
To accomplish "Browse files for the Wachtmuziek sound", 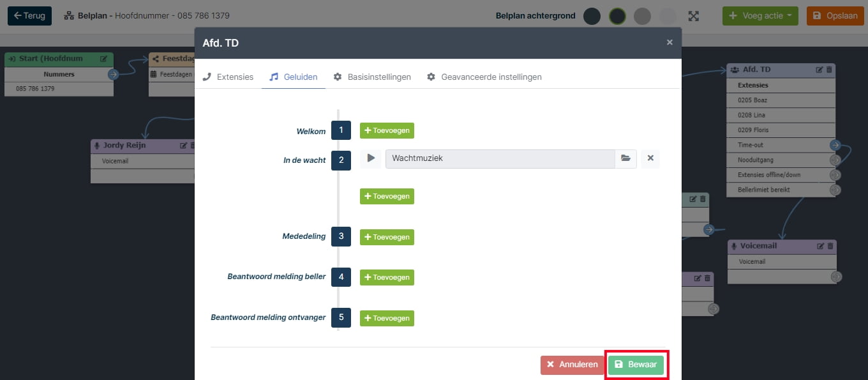I will click(625, 158).
